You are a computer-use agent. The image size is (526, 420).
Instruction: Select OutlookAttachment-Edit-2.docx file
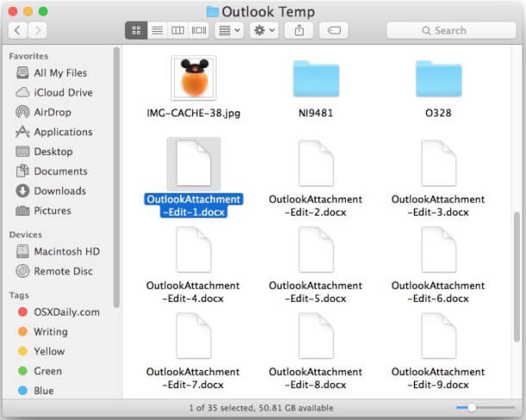[x=316, y=163]
